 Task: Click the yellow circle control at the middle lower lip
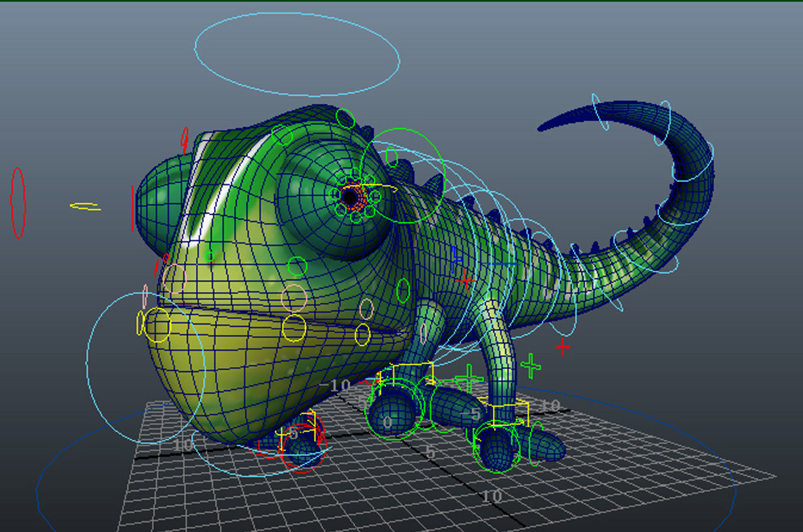click(x=294, y=328)
